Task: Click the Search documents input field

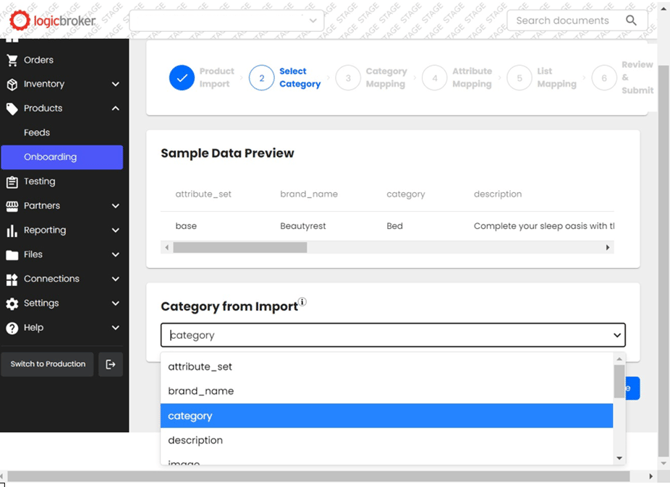Action: 563,20
